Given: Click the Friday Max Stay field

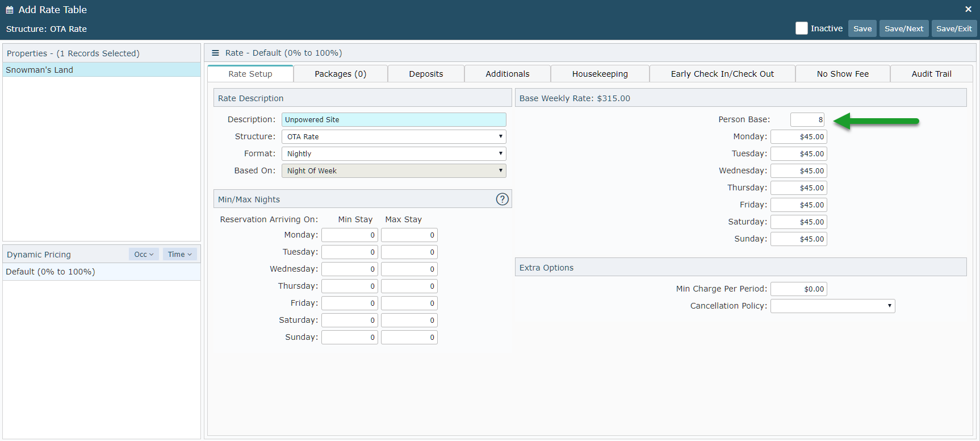Looking at the screenshot, I should click(x=409, y=303).
